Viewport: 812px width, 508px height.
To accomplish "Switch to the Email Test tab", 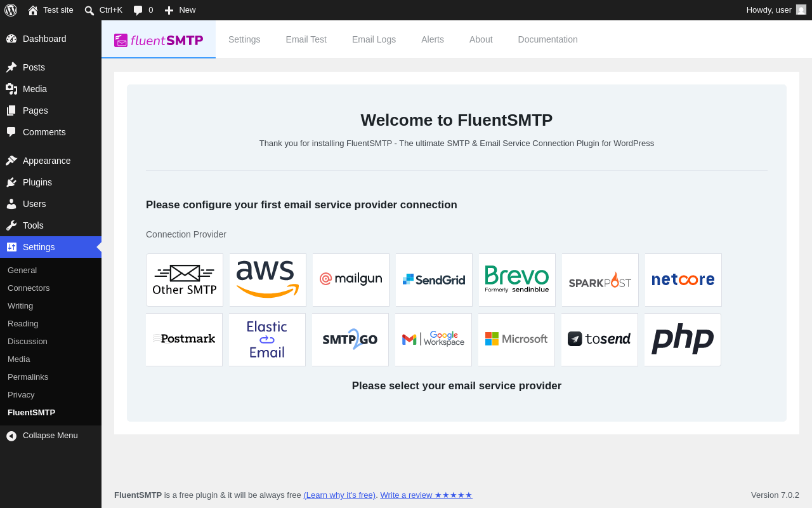I will click(x=306, y=39).
